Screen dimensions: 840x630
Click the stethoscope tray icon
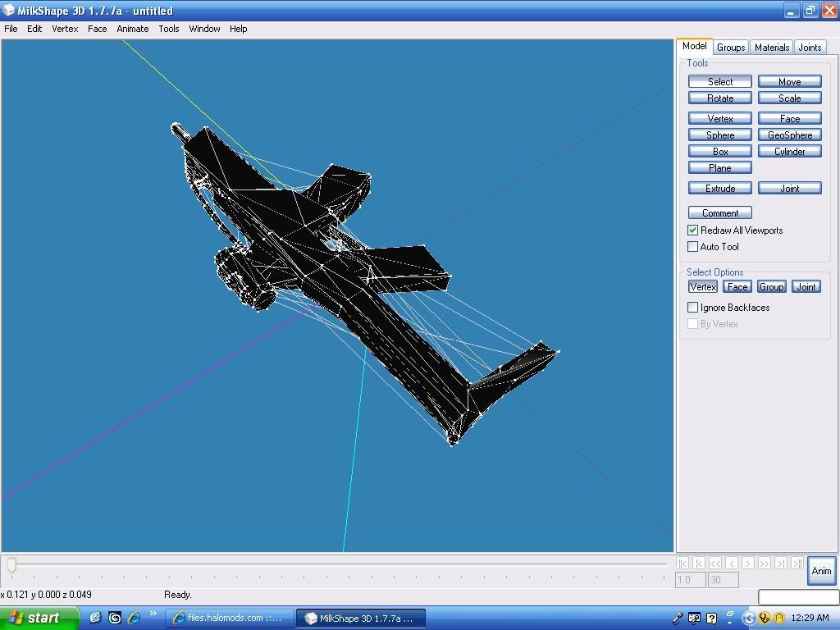(x=765, y=619)
